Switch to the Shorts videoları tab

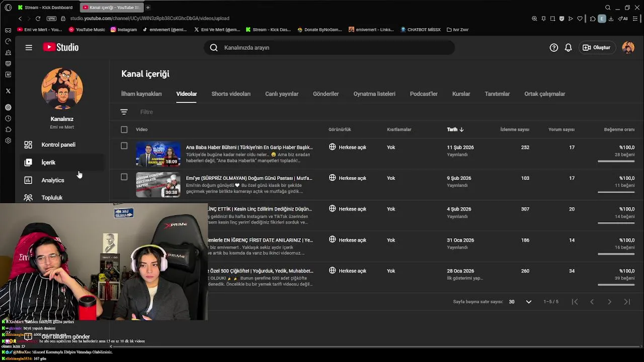pos(231,94)
